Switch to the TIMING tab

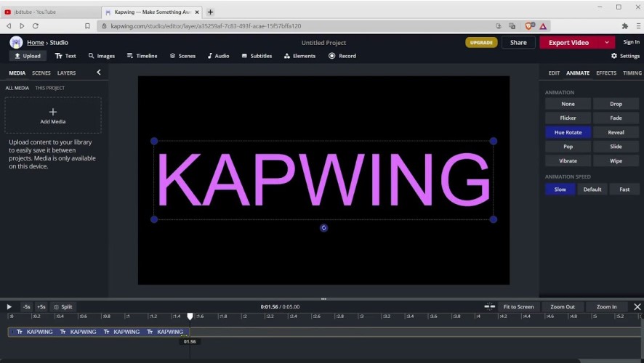632,73
